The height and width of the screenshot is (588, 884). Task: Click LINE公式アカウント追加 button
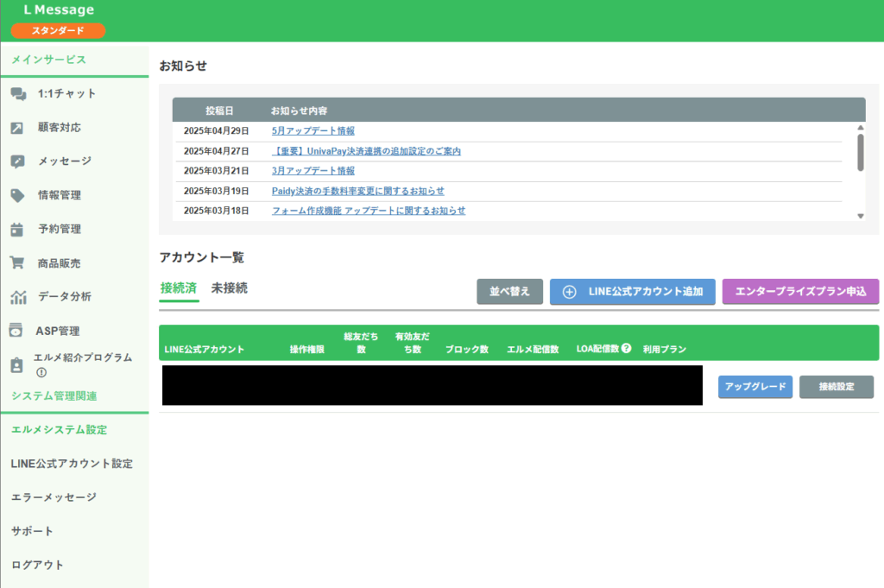click(633, 292)
